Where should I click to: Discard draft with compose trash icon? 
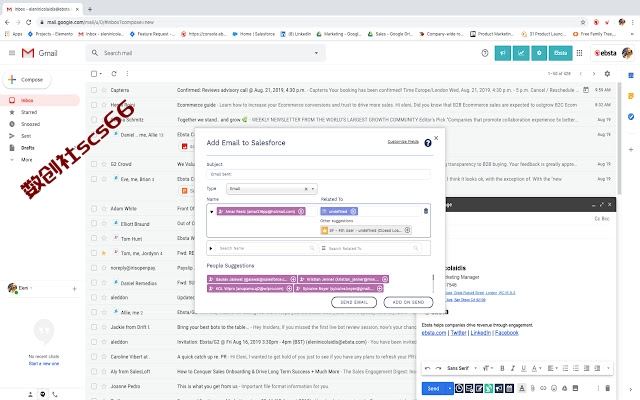(x=607, y=388)
